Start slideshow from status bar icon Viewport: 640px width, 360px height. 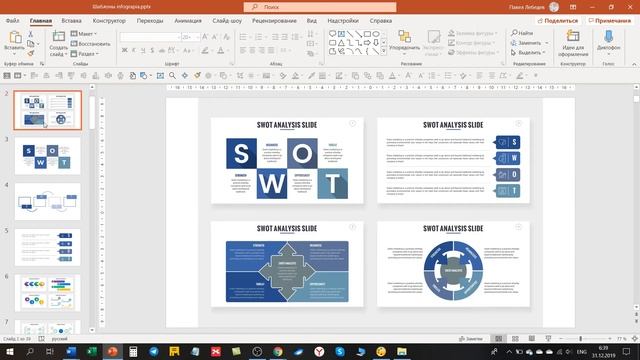point(548,339)
